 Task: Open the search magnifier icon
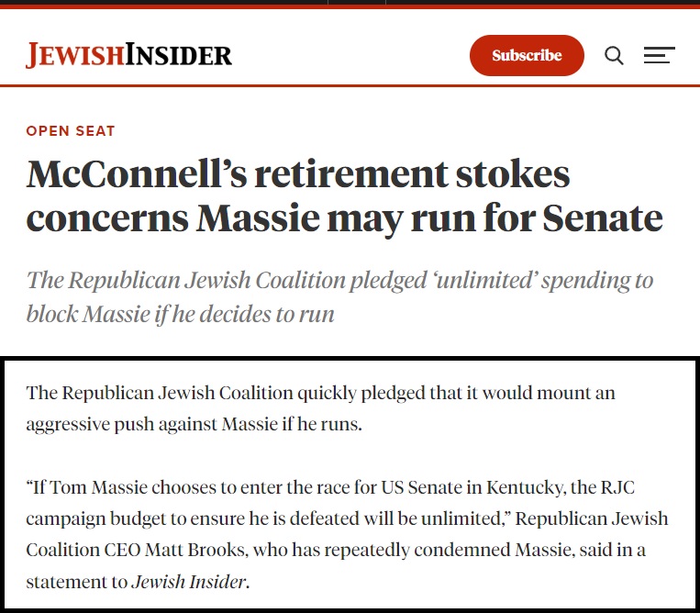click(614, 55)
